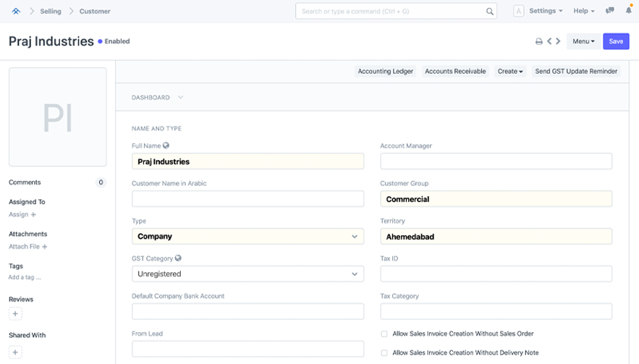Click the print icon
639x364 pixels.
pyautogui.click(x=538, y=42)
